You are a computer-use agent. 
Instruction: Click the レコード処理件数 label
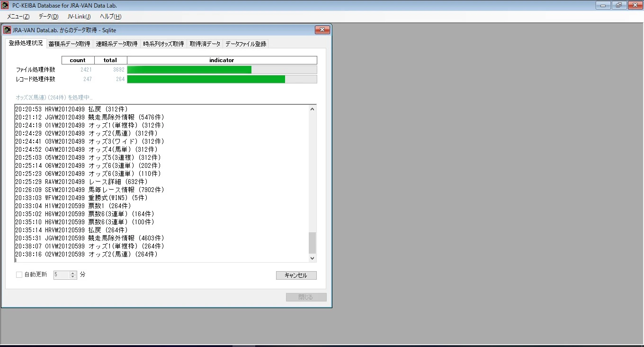tap(36, 79)
